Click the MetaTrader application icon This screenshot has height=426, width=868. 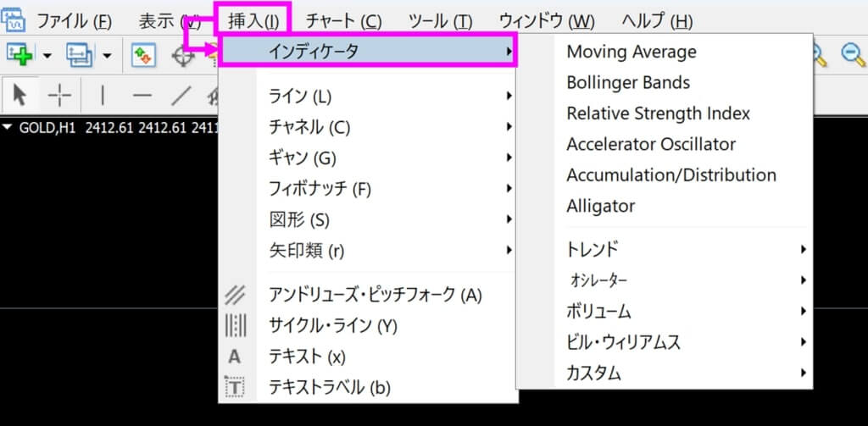coord(13,20)
